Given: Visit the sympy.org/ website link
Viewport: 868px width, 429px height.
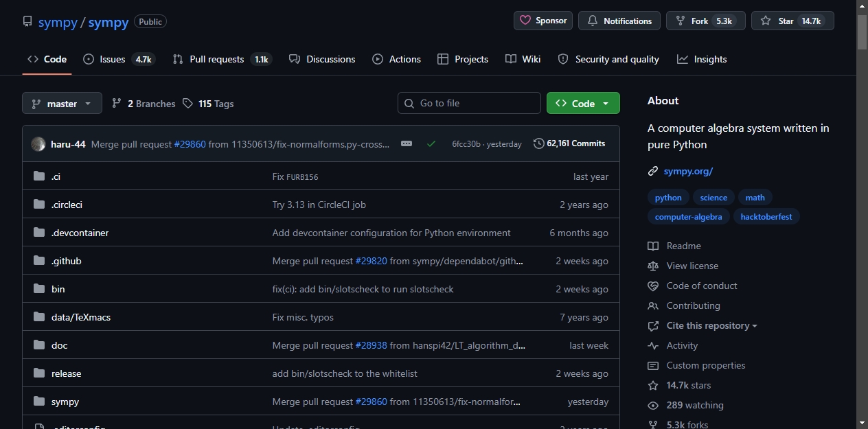Looking at the screenshot, I should coord(688,171).
